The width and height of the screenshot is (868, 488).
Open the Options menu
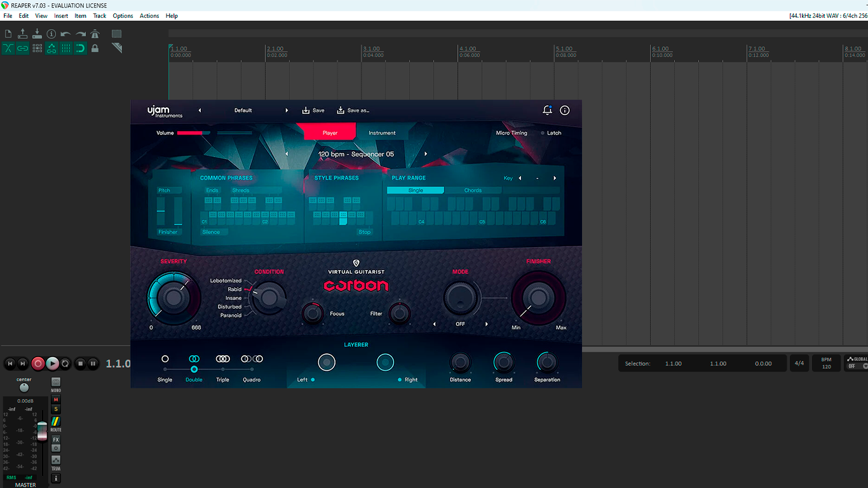(x=123, y=16)
